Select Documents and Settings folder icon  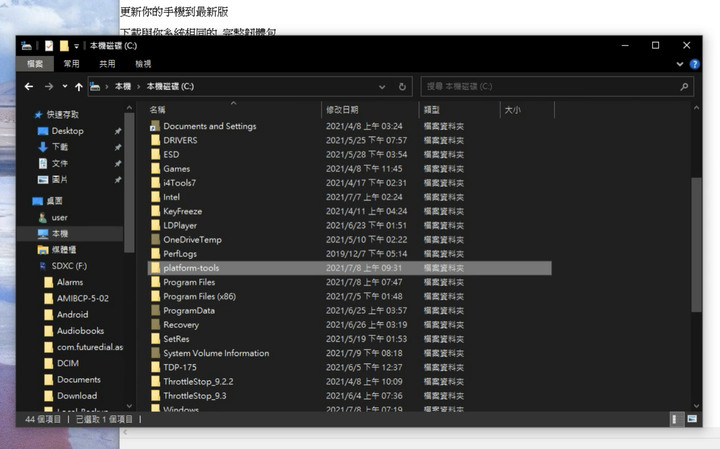pos(155,126)
